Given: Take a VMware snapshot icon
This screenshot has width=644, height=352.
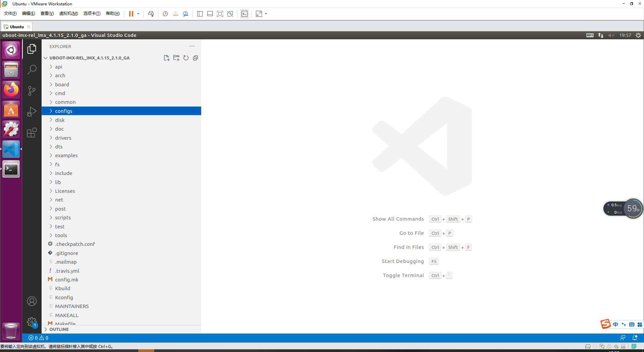Looking at the screenshot, I should click(165, 14).
